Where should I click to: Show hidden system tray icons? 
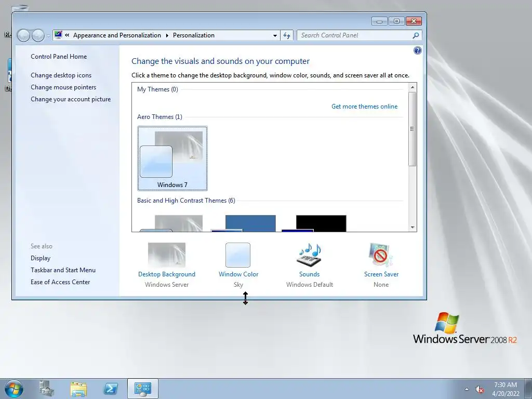pos(467,389)
